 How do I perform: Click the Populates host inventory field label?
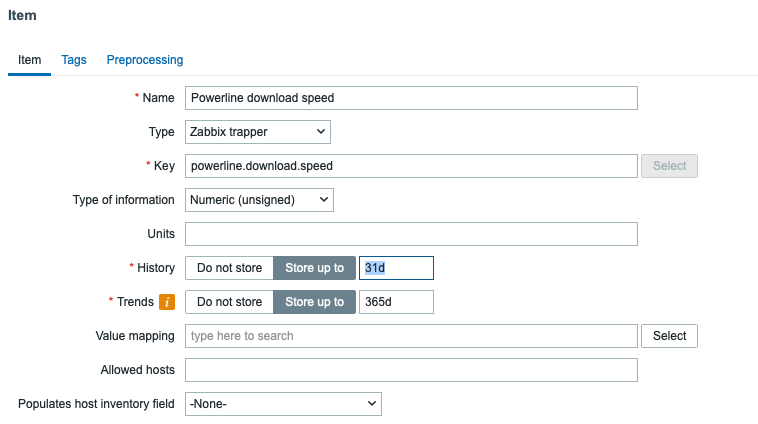96,404
